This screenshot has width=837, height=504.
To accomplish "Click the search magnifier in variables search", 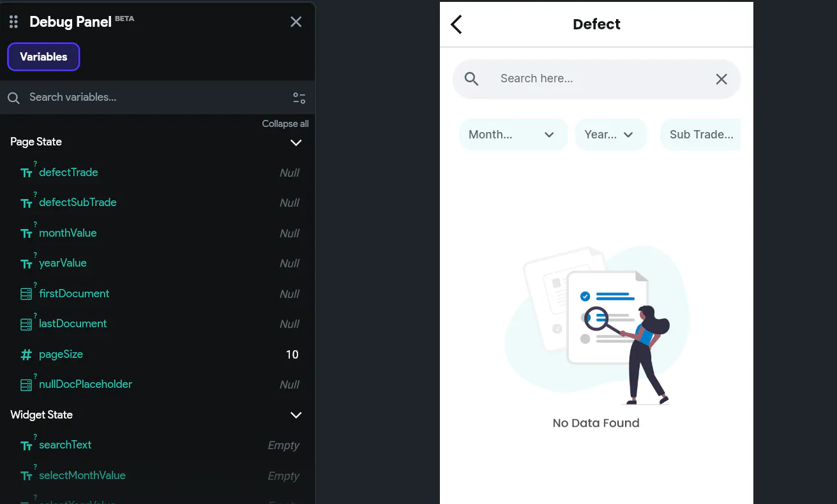I will pyautogui.click(x=13, y=98).
